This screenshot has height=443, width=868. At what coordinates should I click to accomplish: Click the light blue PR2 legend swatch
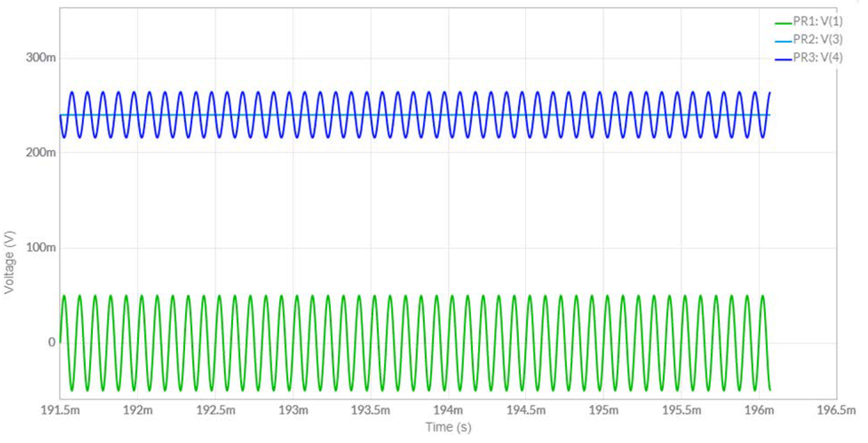(783, 41)
